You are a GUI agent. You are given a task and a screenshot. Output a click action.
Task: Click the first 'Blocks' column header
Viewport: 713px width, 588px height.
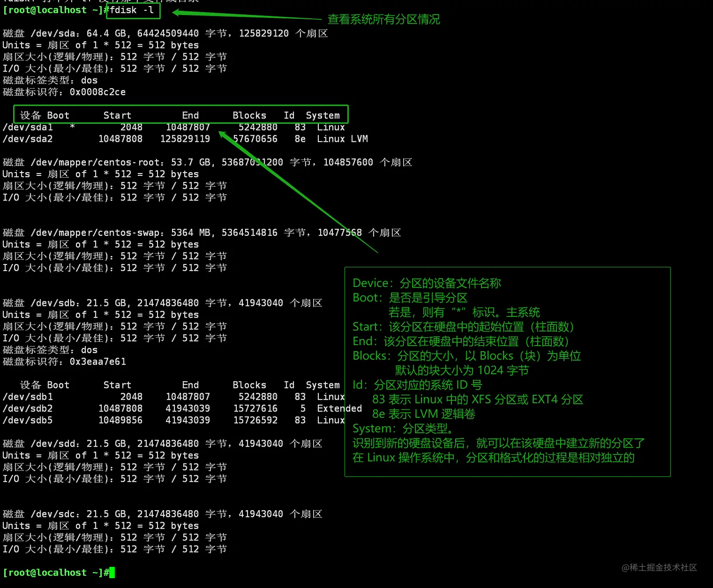(249, 116)
